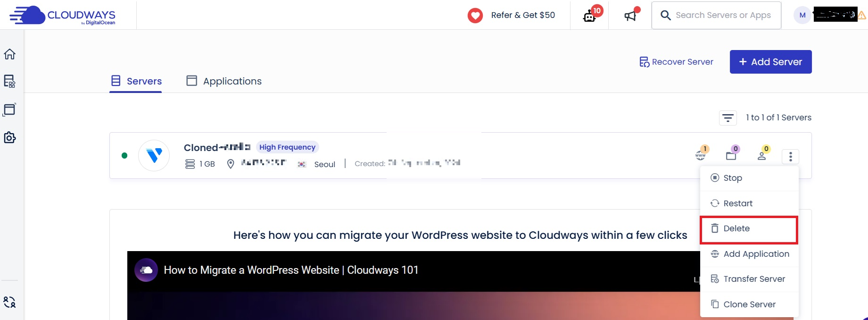Select Delete from server menu

[x=749, y=229]
